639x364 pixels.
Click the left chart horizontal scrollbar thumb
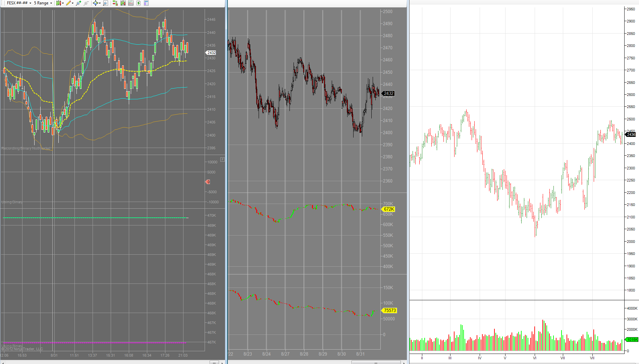(x=214, y=362)
